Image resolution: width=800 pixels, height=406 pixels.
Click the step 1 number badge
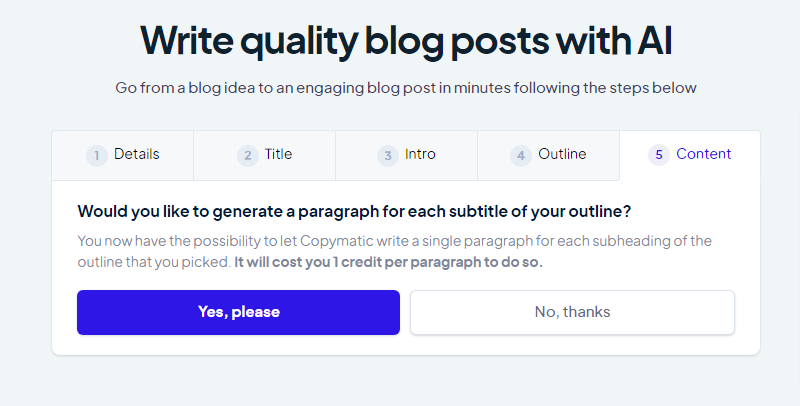97,155
